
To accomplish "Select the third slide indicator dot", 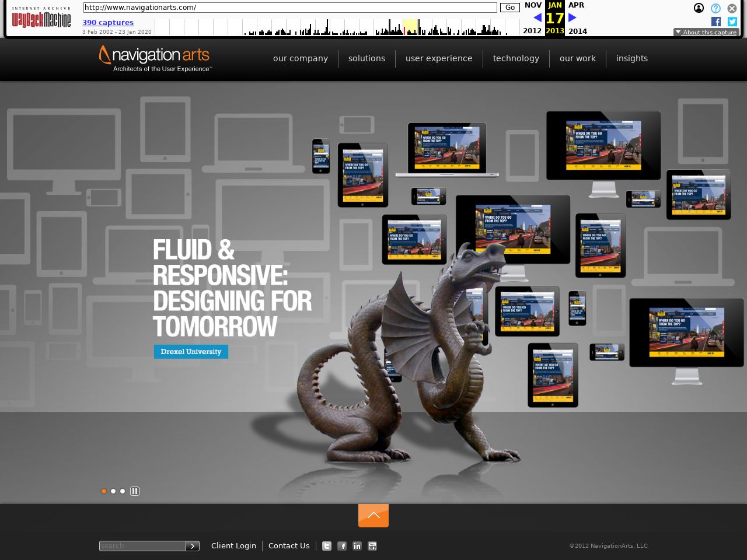I will (x=123, y=491).
